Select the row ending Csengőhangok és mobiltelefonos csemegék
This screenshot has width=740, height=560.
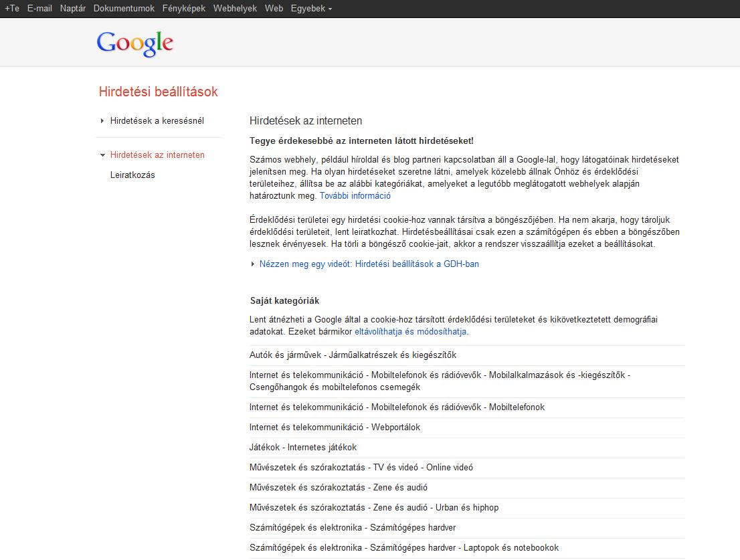tap(467, 381)
